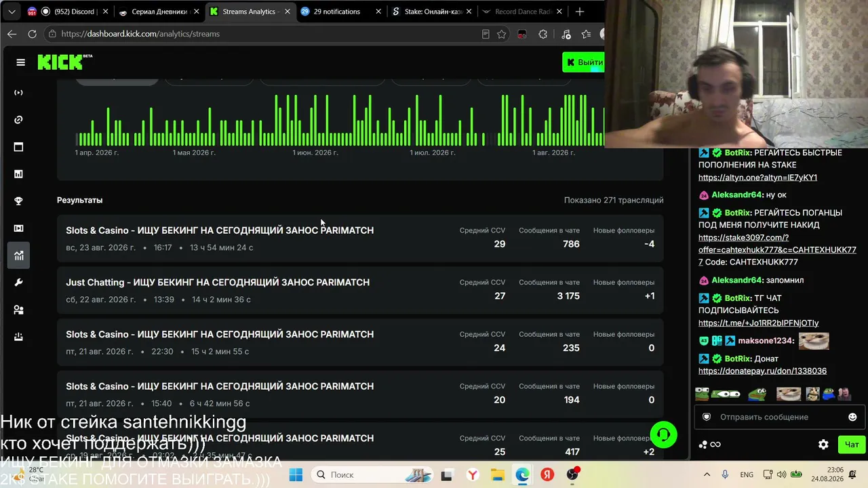868x488 pixels.
Task: Open OBS Studio from the taskbar
Action: pos(573,475)
